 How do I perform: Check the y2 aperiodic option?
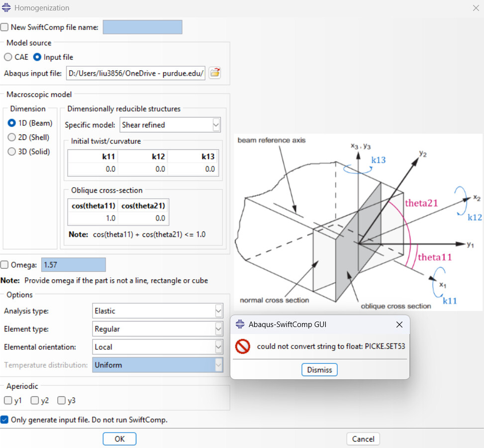(x=35, y=400)
